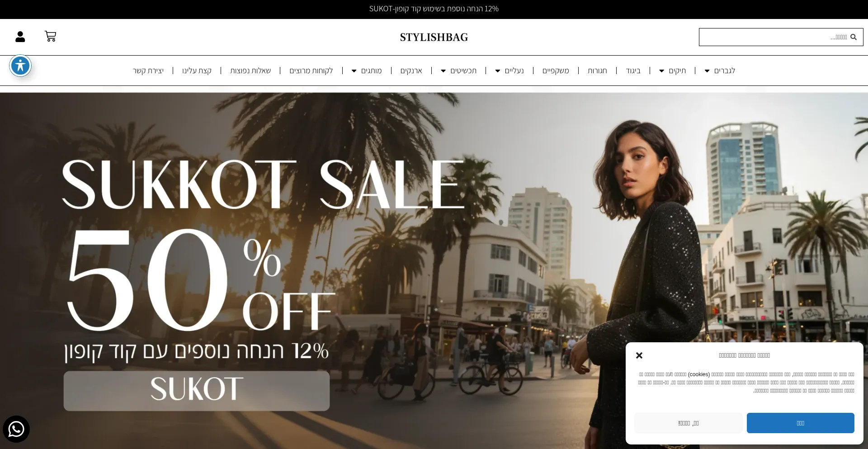
Task: Open the shopping cart icon
Action: 50,36
